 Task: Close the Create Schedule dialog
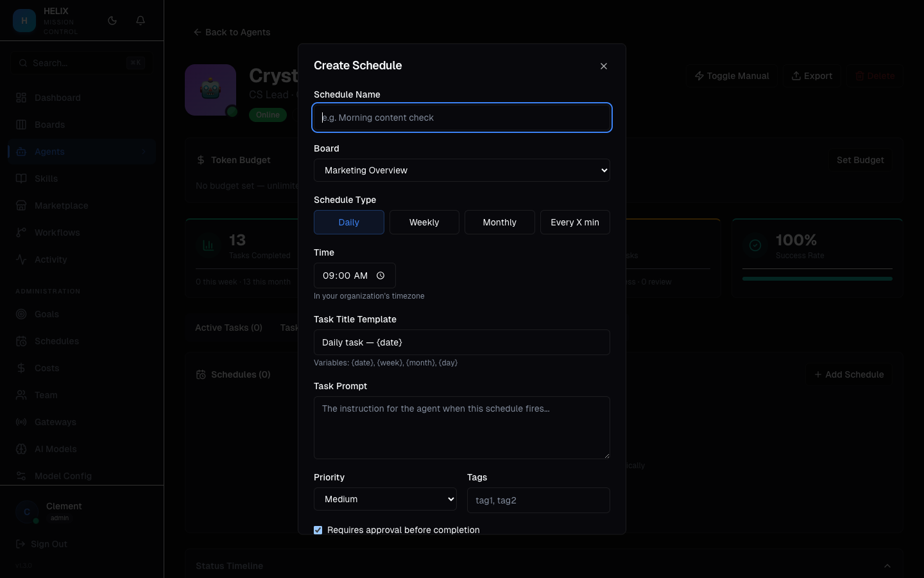point(604,66)
